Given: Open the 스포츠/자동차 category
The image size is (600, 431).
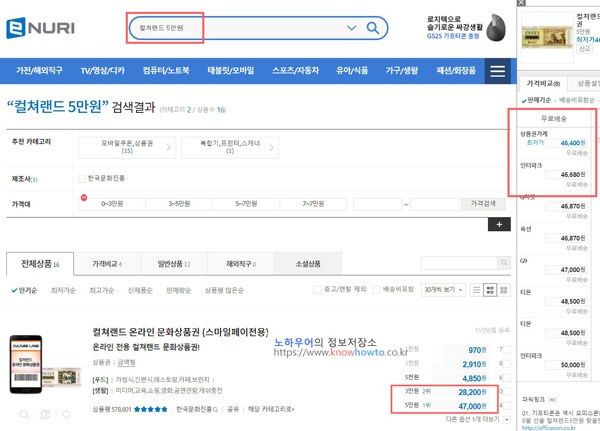Looking at the screenshot, I should click(x=295, y=70).
